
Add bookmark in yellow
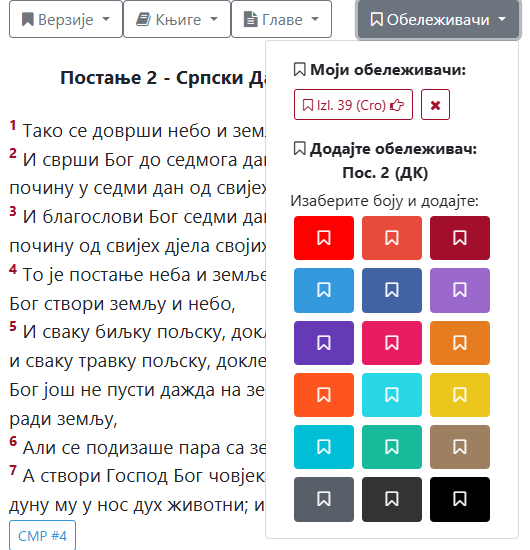tap(460, 395)
